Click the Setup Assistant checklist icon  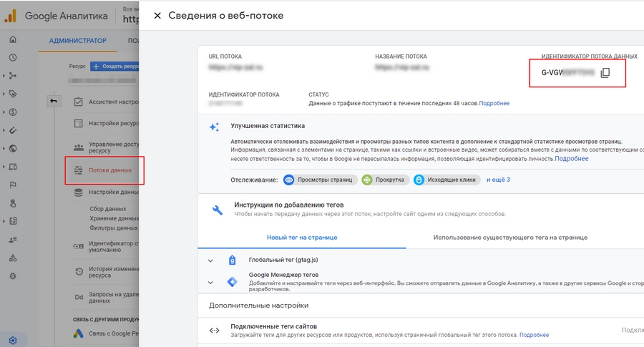click(x=78, y=102)
